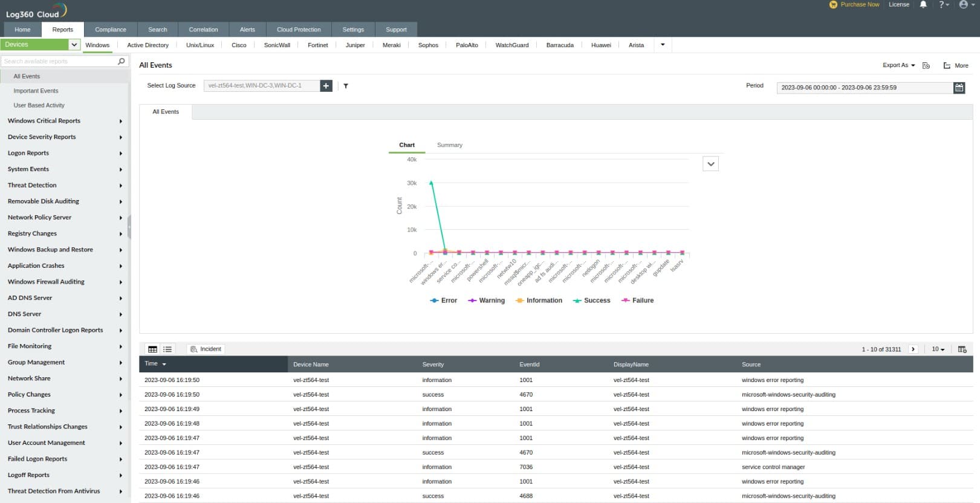Open the Correlation tab
Screen dimensions: 980x503
pyautogui.click(x=203, y=30)
